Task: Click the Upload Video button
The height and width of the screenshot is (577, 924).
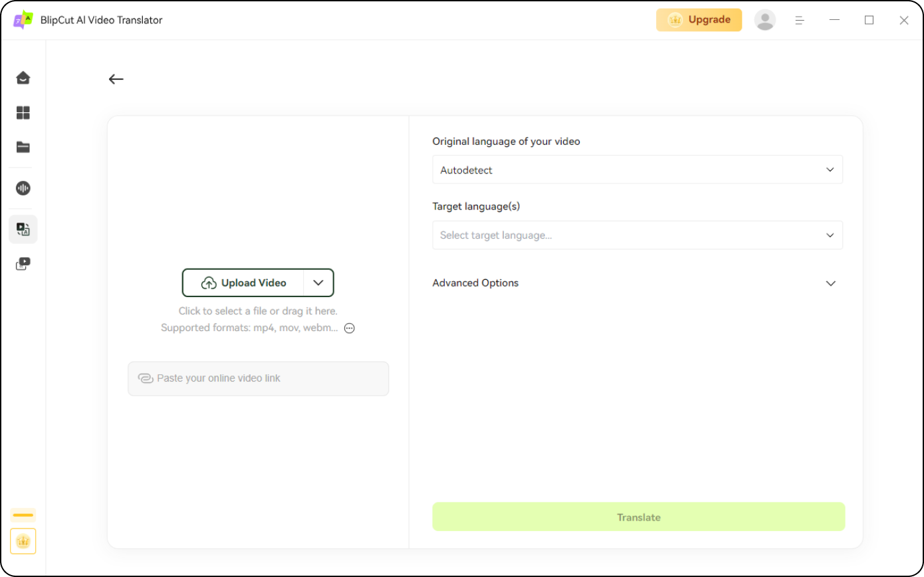Action: click(243, 283)
